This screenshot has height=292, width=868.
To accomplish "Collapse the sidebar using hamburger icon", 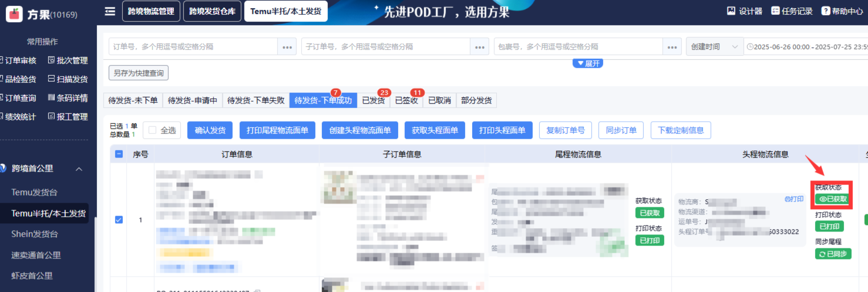I will 110,11.
